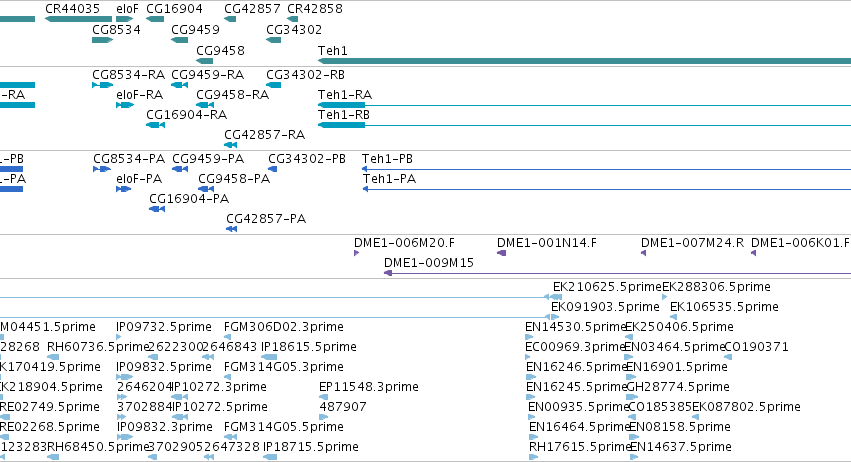The image size is (851, 462).
Task: Select EST EK288306.5prime label
Action: 716,287
